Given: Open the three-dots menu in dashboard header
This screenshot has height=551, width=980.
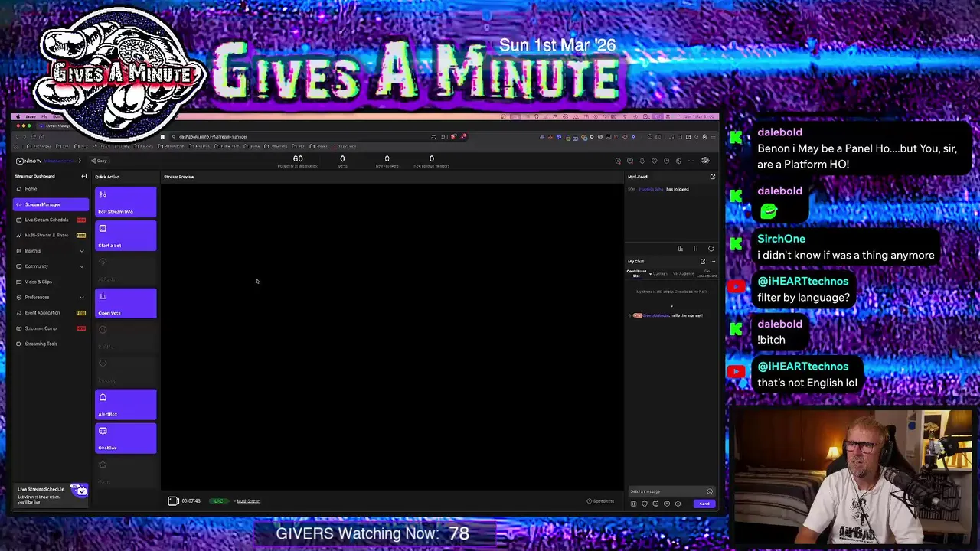Looking at the screenshot, I should click(x=691, y=161).
